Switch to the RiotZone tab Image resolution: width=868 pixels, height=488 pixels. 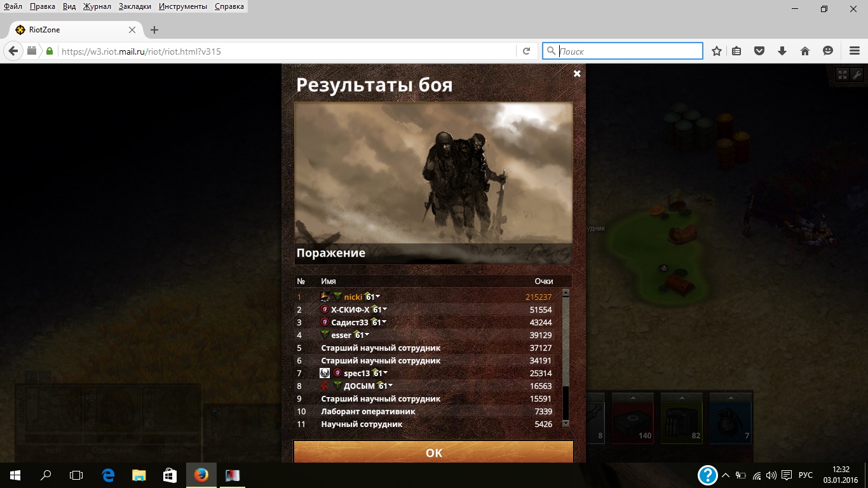click(x=76, y=29)
